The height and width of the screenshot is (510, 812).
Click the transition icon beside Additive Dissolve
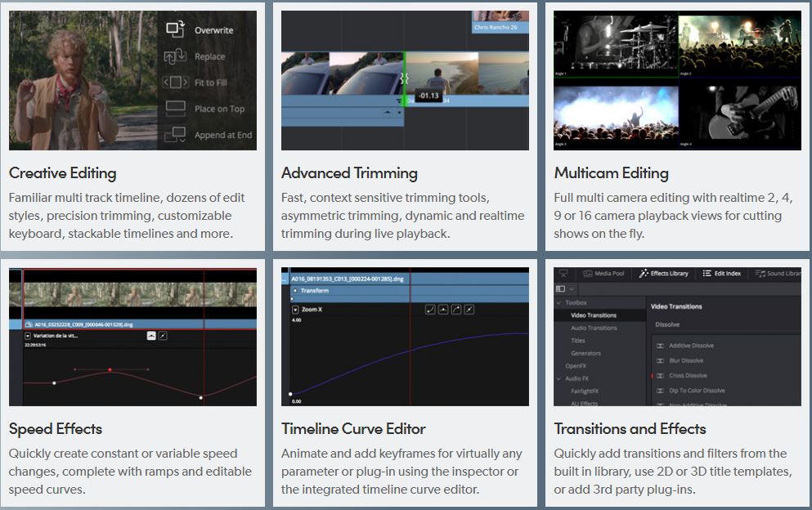pos(660,346)
